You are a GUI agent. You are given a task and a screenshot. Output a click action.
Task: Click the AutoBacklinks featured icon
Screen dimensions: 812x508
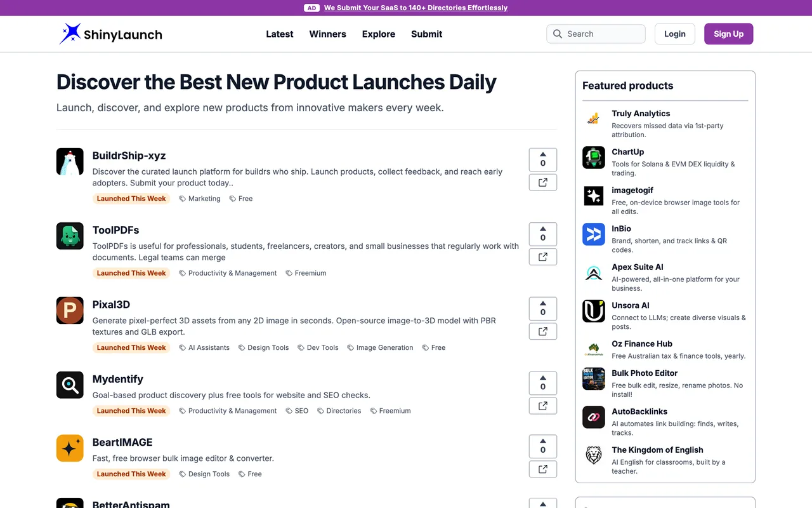[594, 417]
